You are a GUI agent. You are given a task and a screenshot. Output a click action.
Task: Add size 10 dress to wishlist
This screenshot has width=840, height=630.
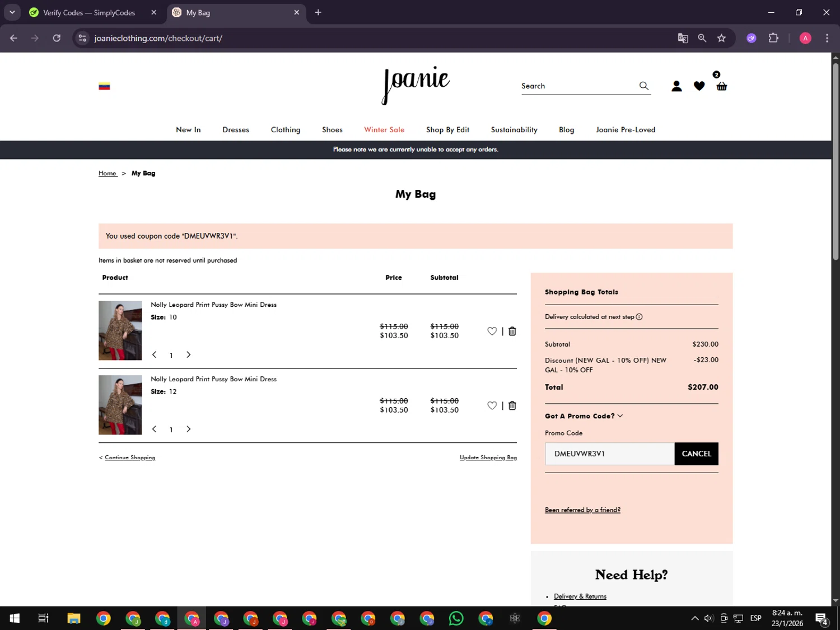pos(492,331)
